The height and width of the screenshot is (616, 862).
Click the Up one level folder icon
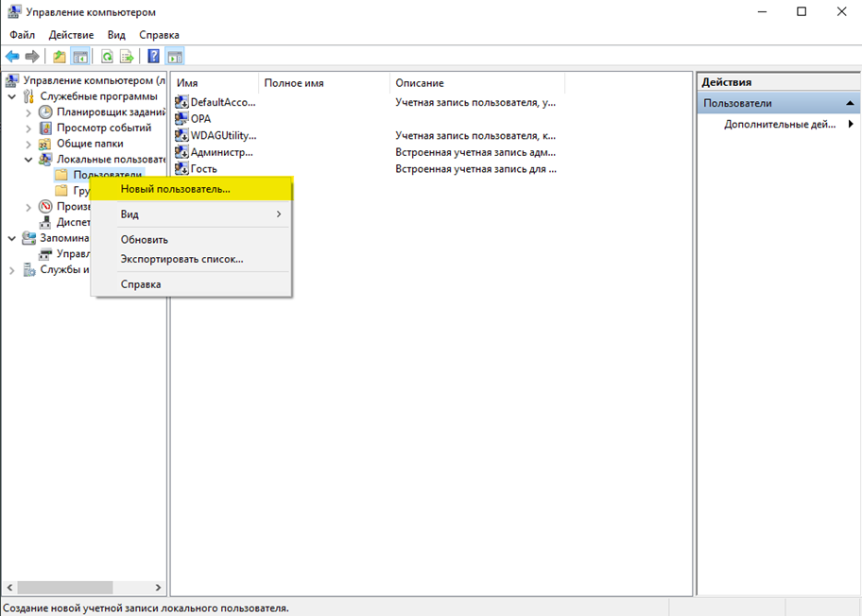[60, 57]
